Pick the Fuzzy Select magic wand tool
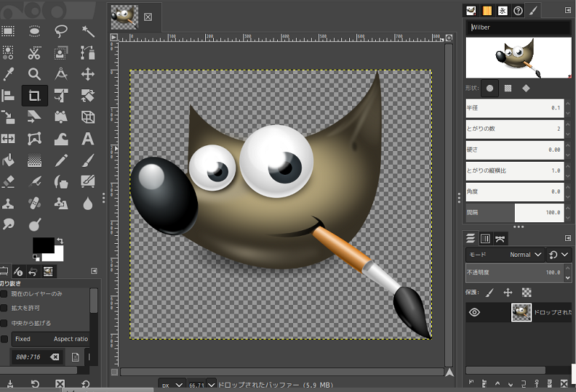Screen dimensions: 576x392 pos(88,31)
